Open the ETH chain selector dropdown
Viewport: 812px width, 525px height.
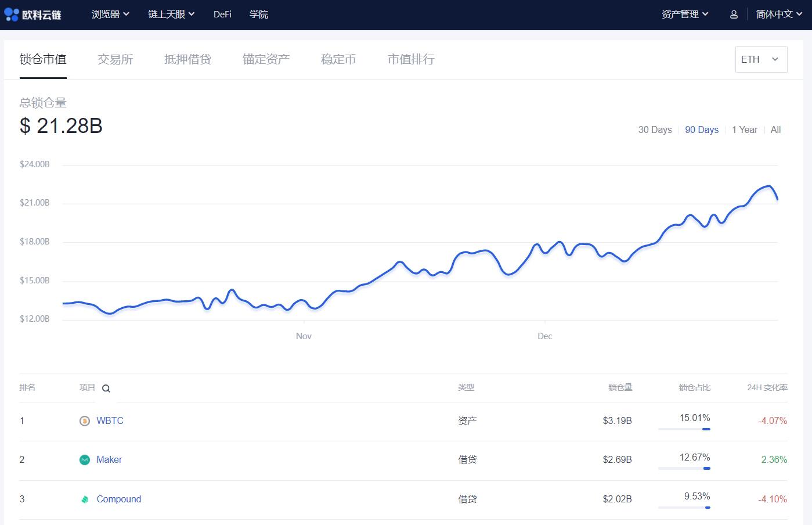click(x=760, y=59)
